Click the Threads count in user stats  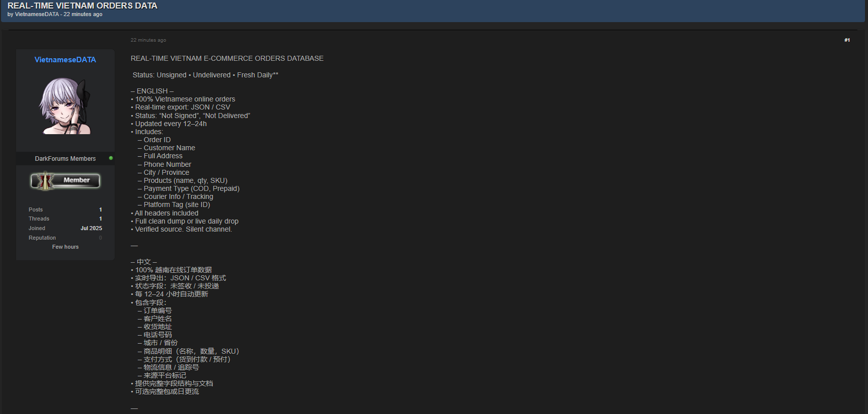tap(100, 219)
